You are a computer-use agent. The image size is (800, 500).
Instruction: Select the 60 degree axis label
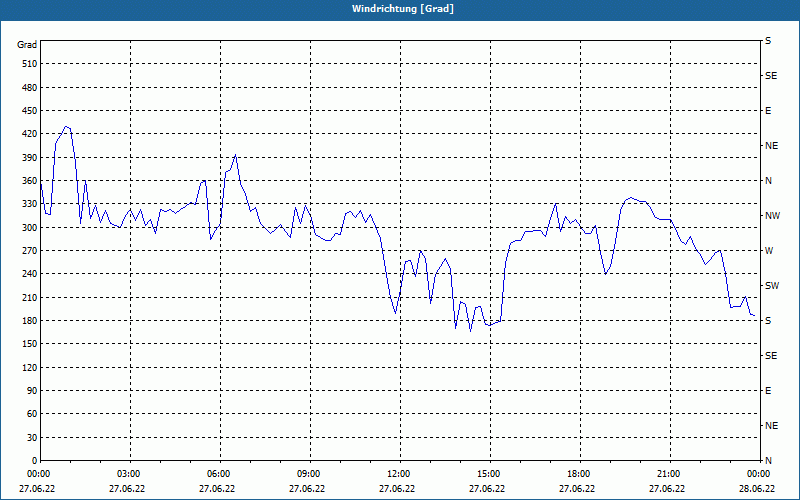coord(32,414)
